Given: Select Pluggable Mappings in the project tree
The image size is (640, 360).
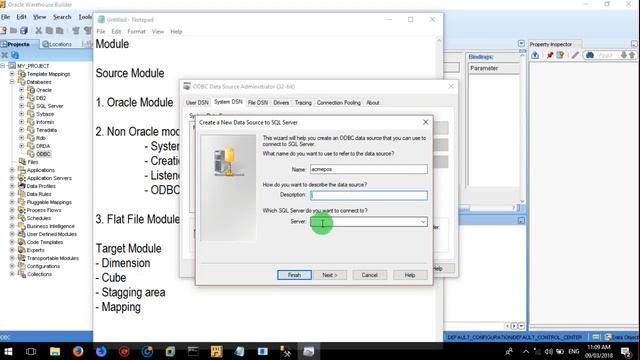Looking at the screenshot, I should tap(49, 202).
